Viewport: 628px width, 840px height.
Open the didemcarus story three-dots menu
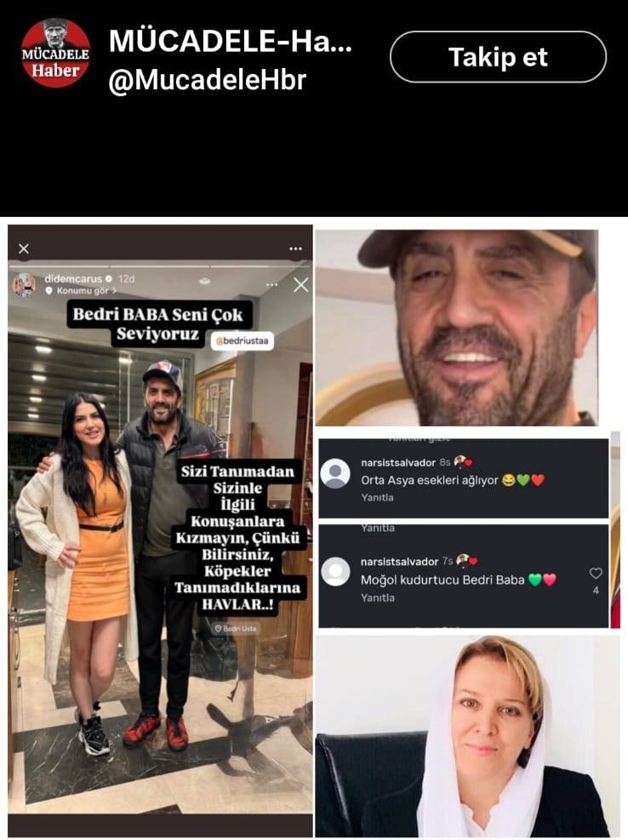[271, 284]
